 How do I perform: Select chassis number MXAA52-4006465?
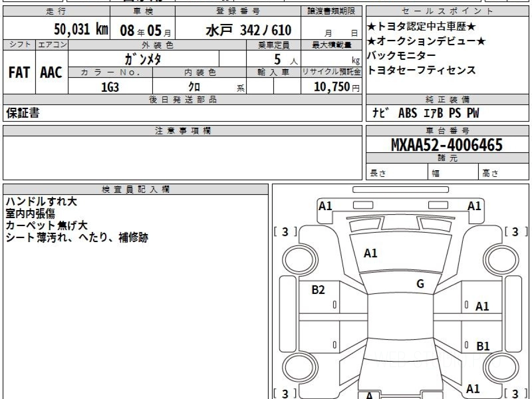point(447,145)
